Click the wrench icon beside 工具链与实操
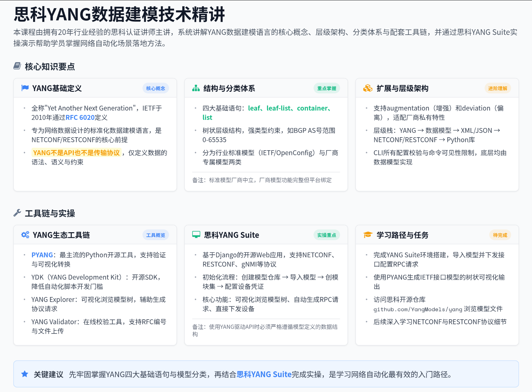Screen dimensions: 532x392 point(17,213)
